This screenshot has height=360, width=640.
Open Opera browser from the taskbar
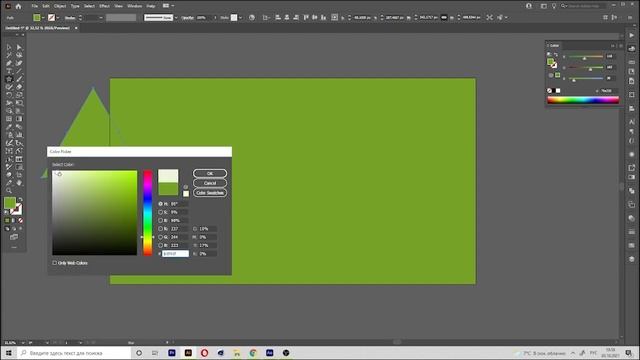pyautogui.click(x=204, y=353)
